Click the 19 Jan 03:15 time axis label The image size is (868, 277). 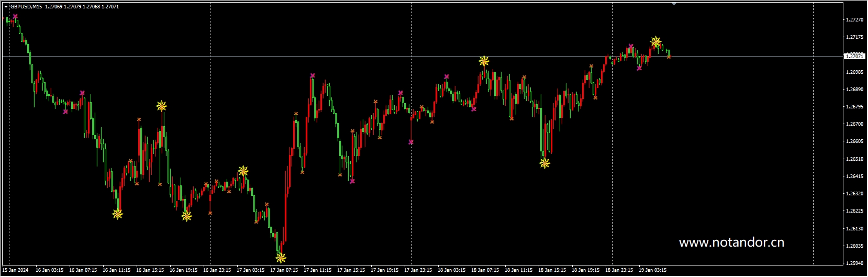(x=652, y=271)
